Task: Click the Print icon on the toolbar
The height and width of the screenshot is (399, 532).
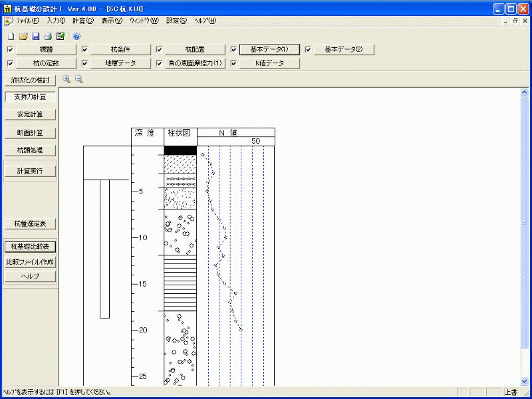Action: point(47,36)
